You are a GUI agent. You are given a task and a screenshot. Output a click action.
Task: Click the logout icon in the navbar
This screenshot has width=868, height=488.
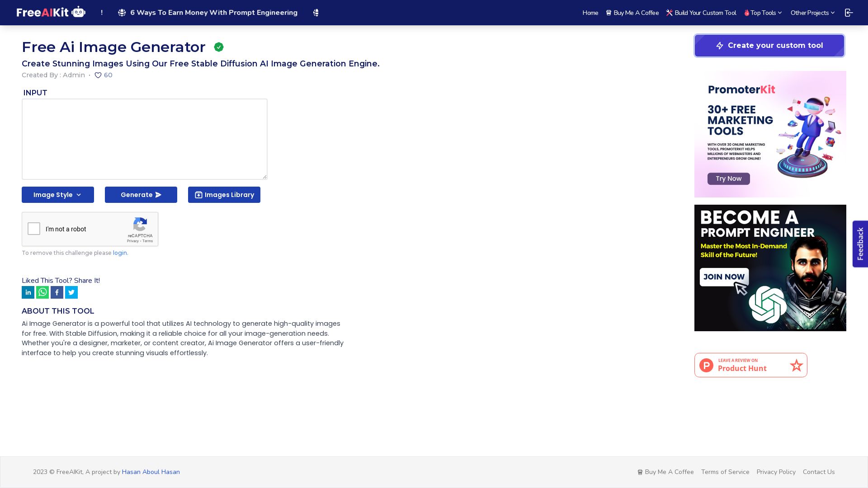849,13
